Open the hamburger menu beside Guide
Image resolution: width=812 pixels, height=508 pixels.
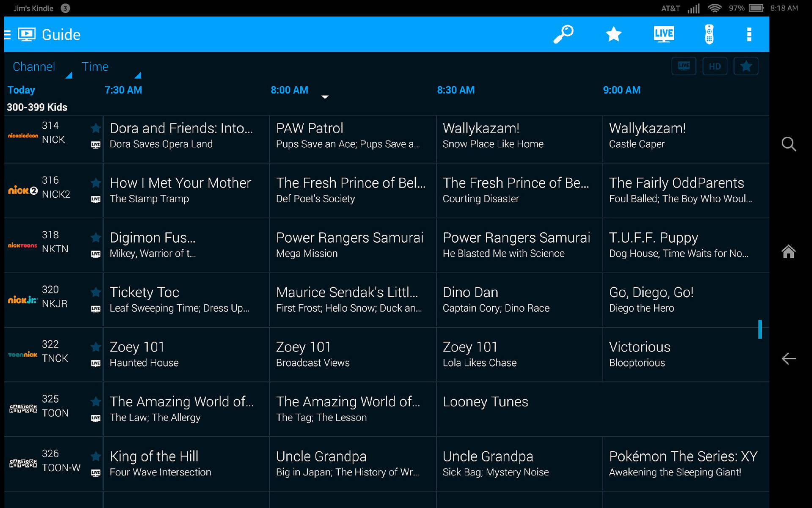pyautogui.click(x=8, y=35)
